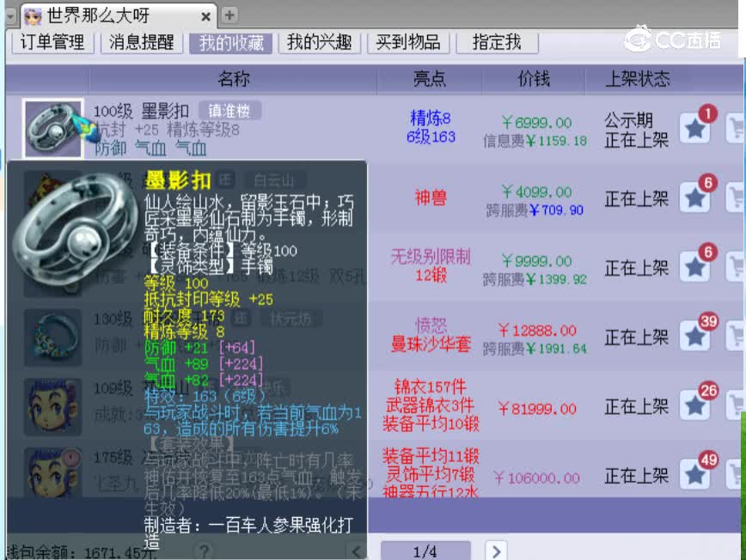Click the 墨影扣 title in tooltip

pyautogui.click(x=177, y=181)
